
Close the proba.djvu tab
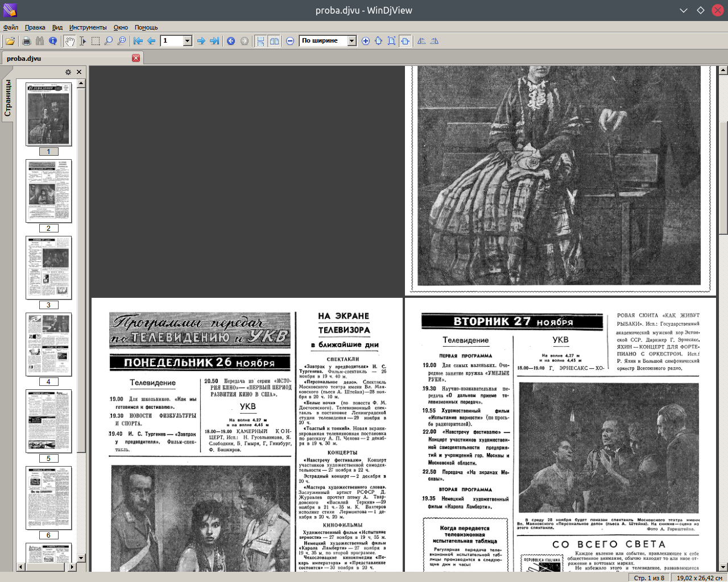point(136,58)
